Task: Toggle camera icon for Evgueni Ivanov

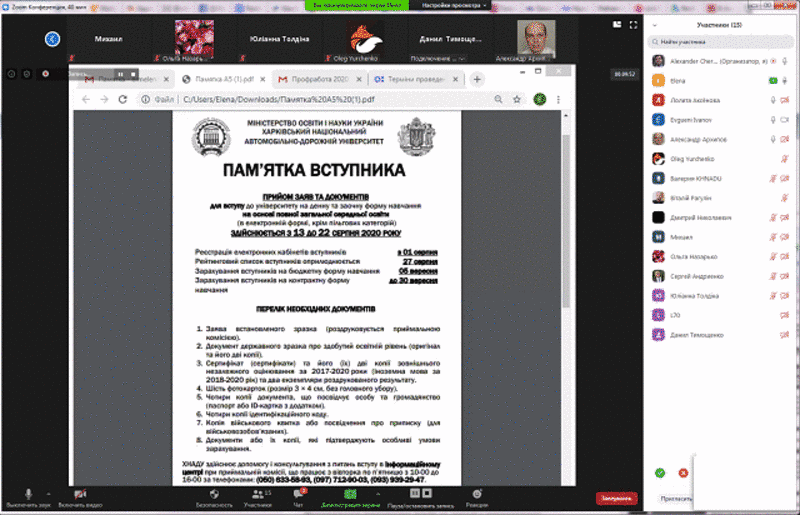Action: click(x=785, y=120)
